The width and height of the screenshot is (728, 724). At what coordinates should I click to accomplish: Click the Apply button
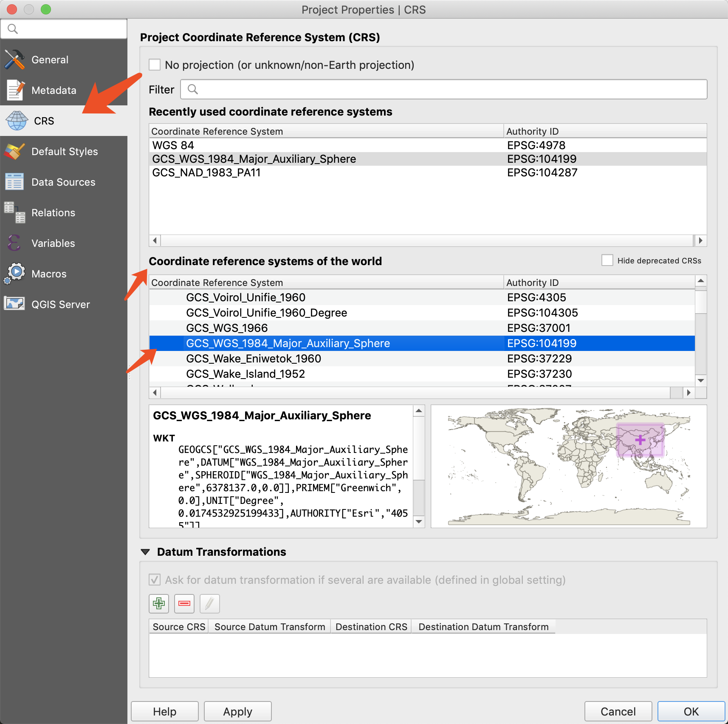(238, 711)
